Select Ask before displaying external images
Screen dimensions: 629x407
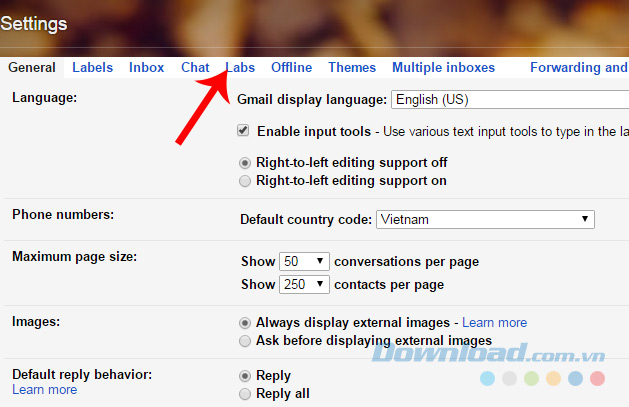[245, 341]
